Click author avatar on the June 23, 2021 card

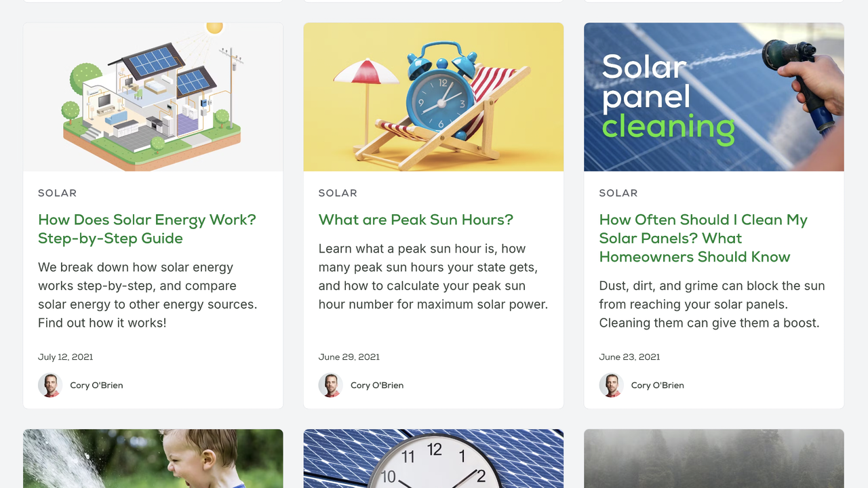tap(611, 385)
